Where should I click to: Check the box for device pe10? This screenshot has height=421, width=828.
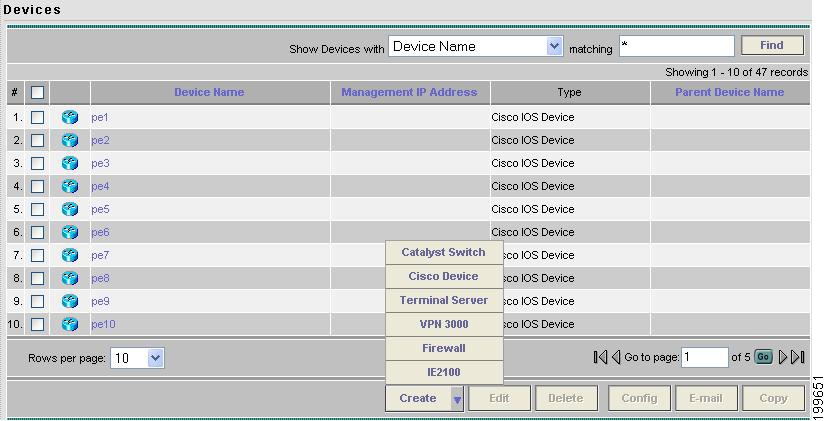click(37, 324)
